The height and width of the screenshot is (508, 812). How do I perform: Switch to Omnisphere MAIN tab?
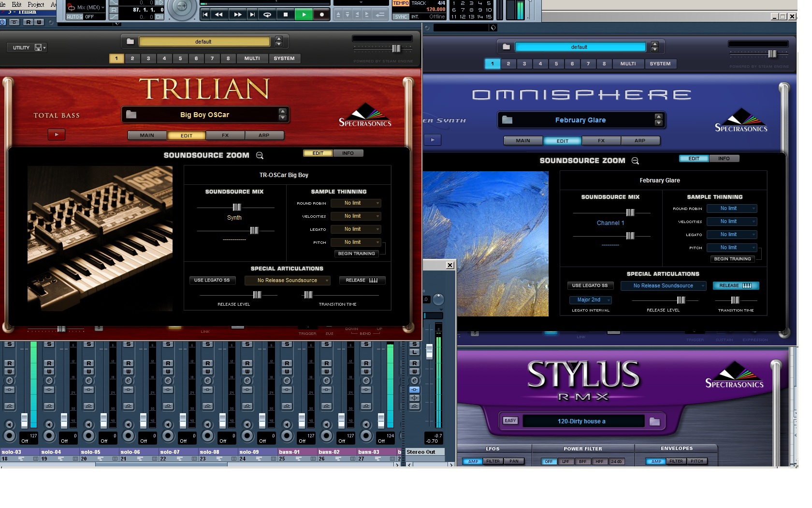click(523, 141)
